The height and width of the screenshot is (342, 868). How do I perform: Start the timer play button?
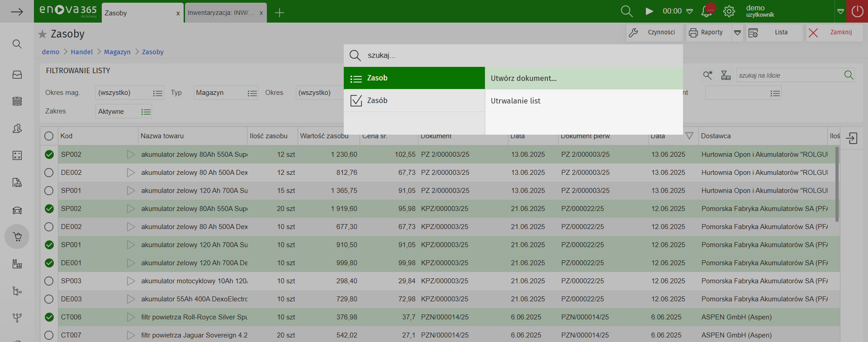(x=649, y=11)
